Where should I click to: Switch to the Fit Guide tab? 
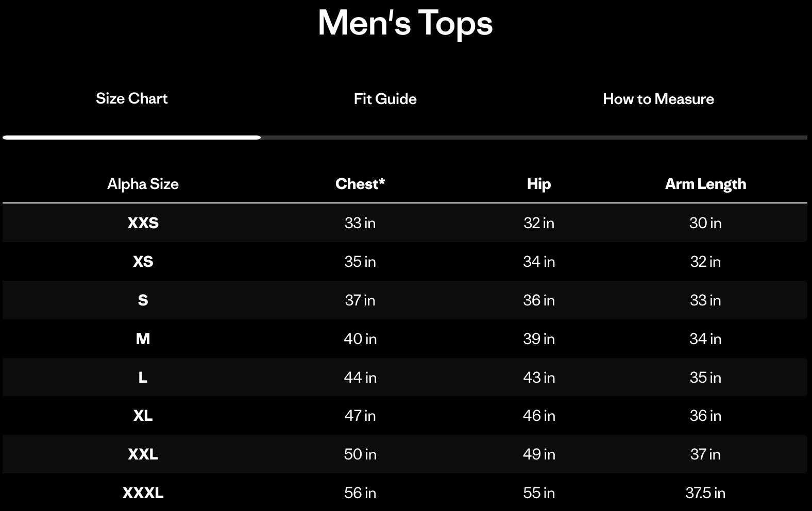[384, 99]
